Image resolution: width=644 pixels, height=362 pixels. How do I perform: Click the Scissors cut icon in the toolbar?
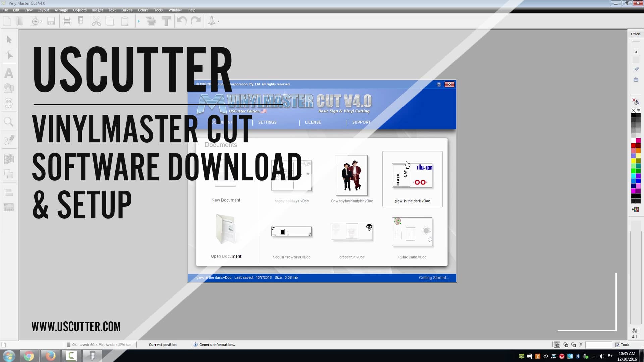97,21
